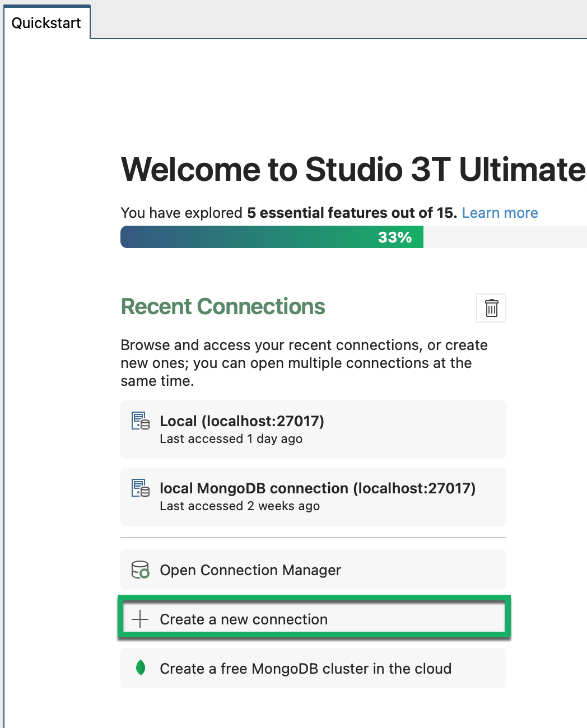
Task: Follow the Learn more link
Action: pos(500,213)
